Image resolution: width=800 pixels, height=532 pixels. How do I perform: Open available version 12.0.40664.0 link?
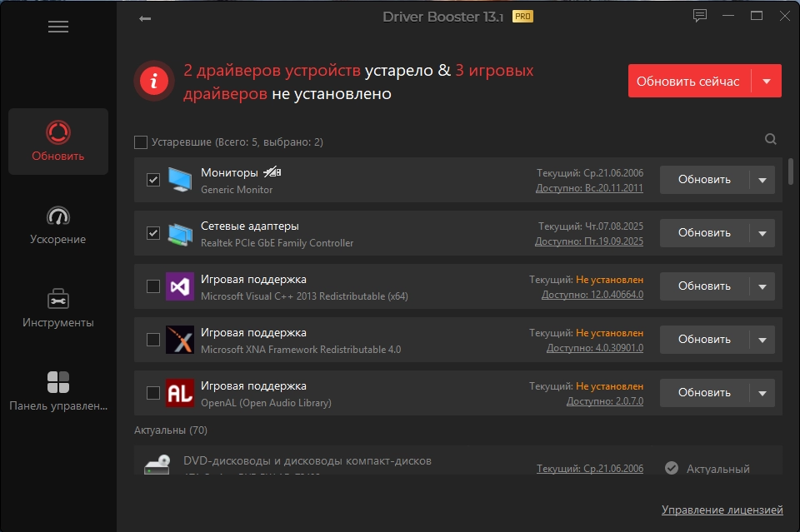click(x=592, y=295)
